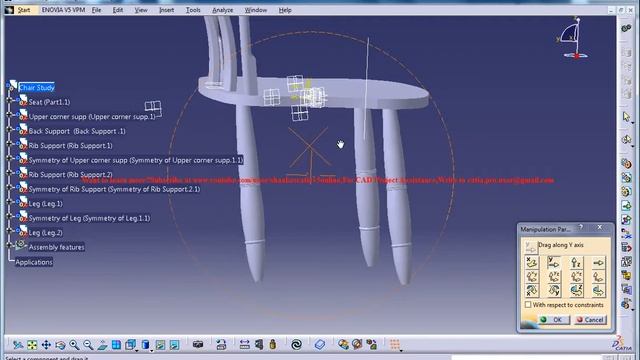Click the Hide/Show icon
The width and height of the screenshot is (640, 360).
160,345
